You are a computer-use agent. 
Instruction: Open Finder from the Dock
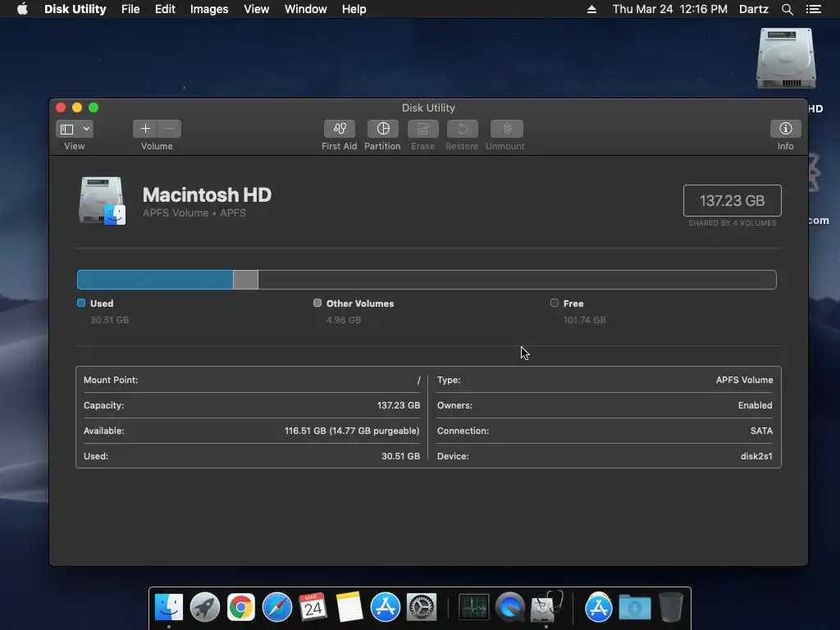point(169,607)
